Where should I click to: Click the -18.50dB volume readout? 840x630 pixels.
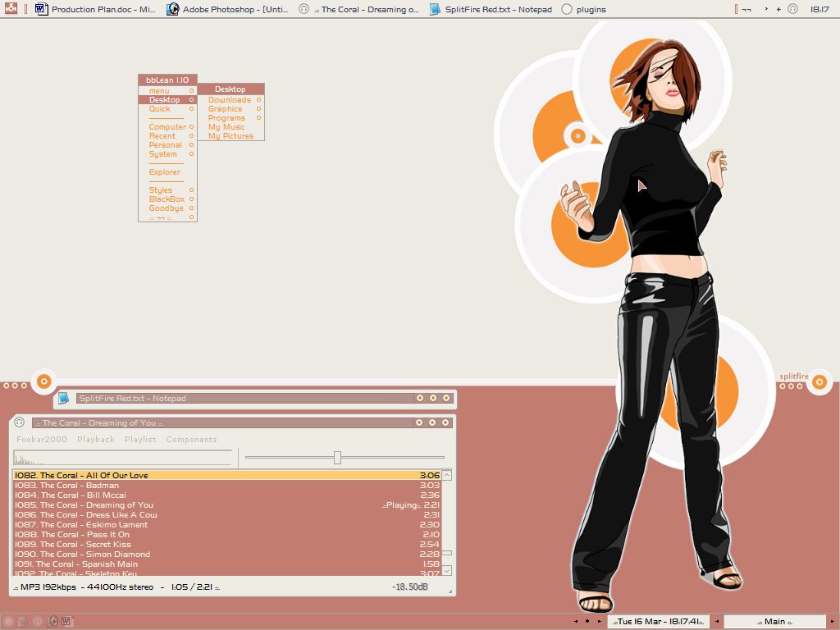pos(410,587)
